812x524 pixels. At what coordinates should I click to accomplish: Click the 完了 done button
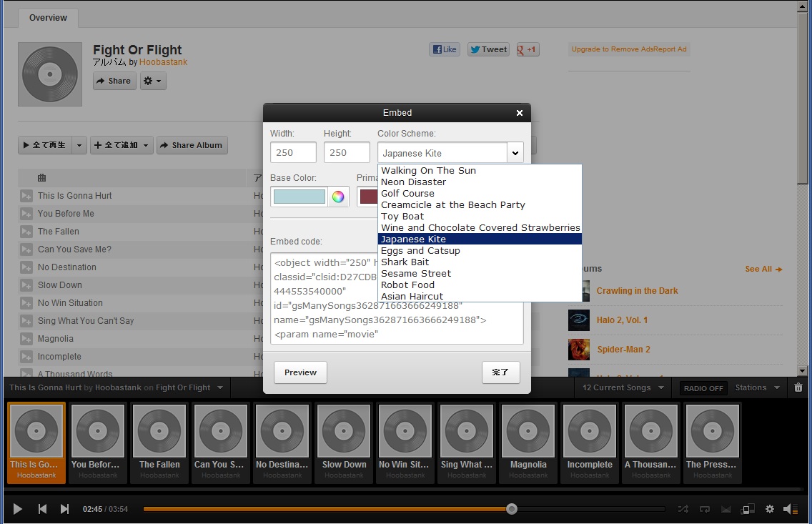[x=501, y=372]
